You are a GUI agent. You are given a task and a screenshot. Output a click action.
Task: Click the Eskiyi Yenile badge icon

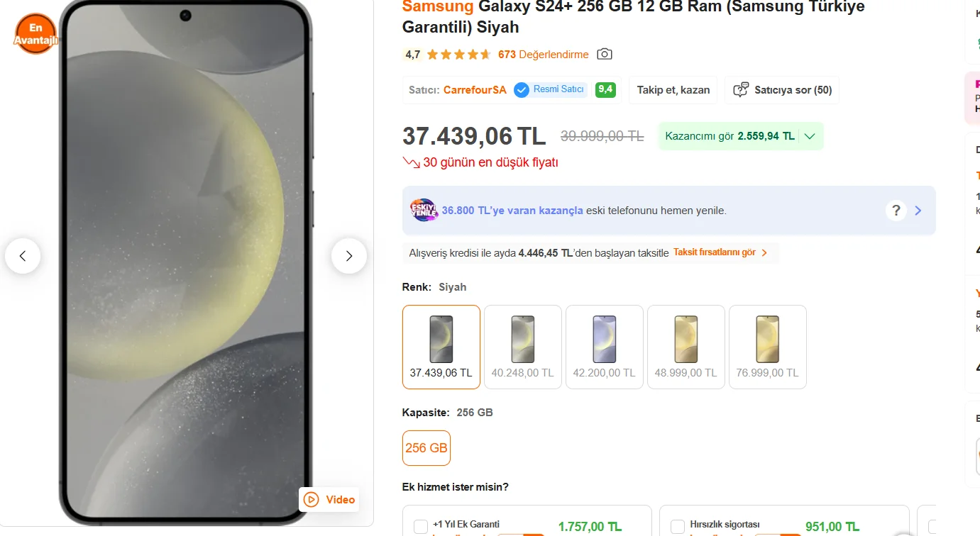424,211
